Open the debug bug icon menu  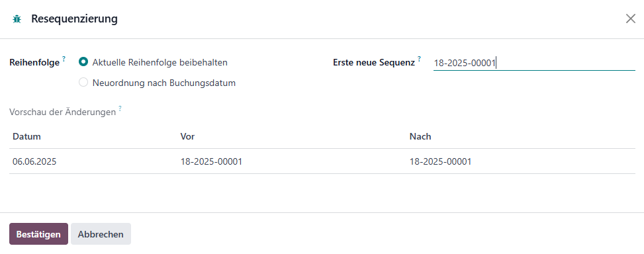(17, 19)
